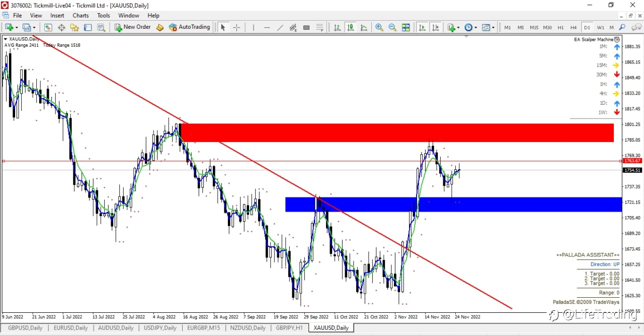Select the crosshair cursor tool

pyautogui.click(x=236, y=27)
